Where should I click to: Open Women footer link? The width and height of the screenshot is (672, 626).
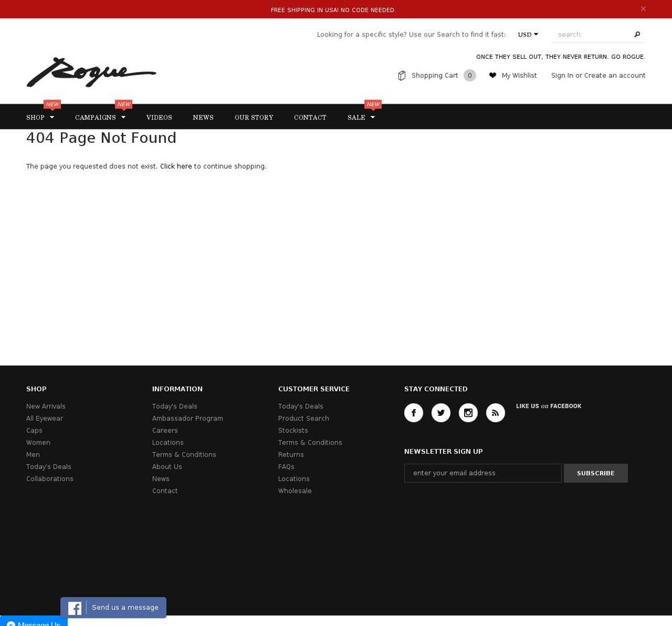(x=38, y=442)
